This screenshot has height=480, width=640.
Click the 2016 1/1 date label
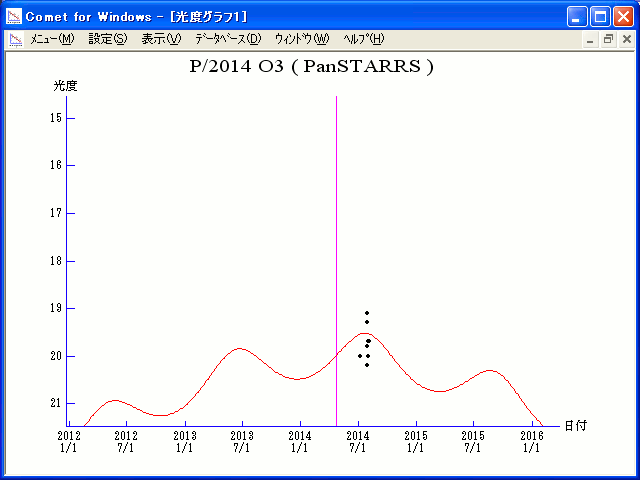[532, 442]
